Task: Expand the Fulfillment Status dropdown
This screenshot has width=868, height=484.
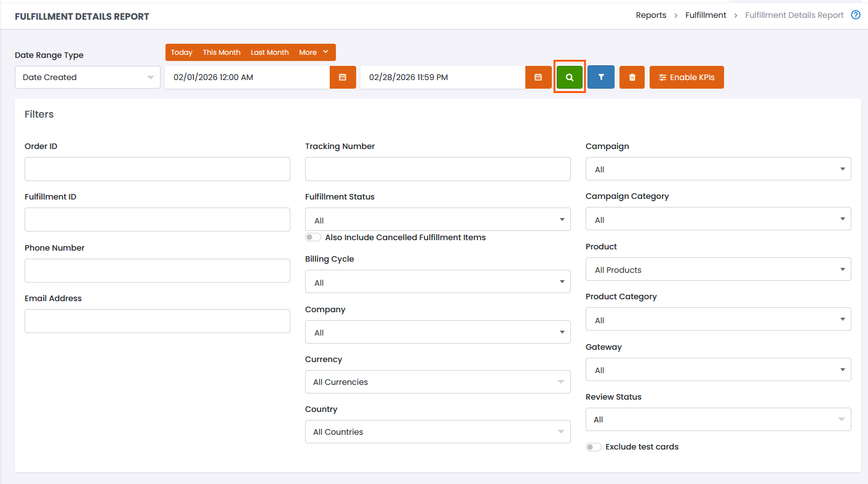Action: [x=437, y=220]
